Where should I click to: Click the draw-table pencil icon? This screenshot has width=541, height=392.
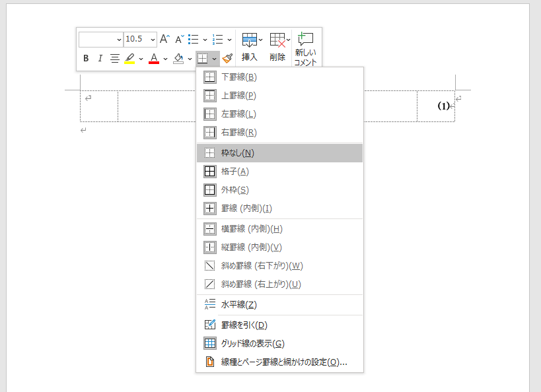coord(210,325)
